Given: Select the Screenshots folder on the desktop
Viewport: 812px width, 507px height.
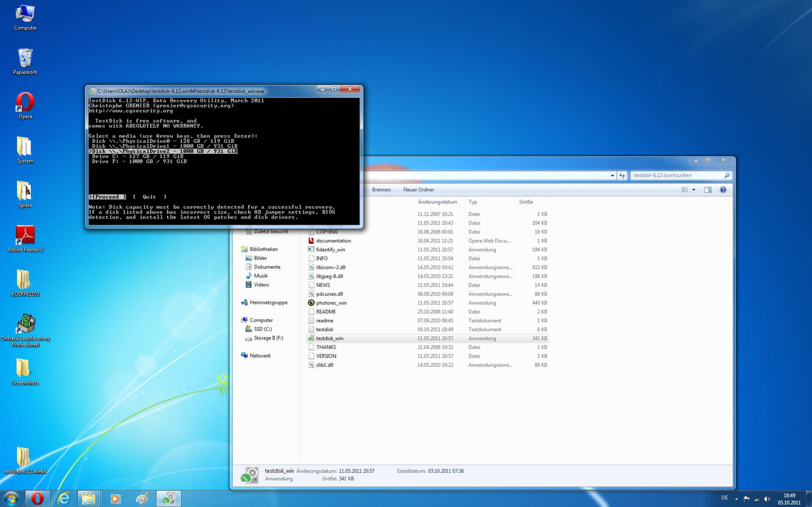Looking at the screenshot, I should 25,372.
